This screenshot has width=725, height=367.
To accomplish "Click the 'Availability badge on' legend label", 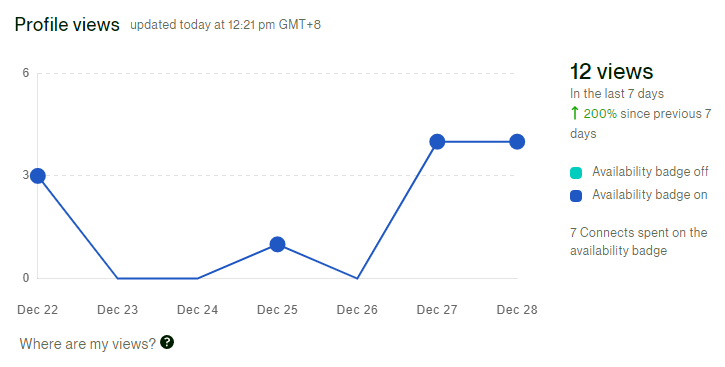I will tap(650, 195).
